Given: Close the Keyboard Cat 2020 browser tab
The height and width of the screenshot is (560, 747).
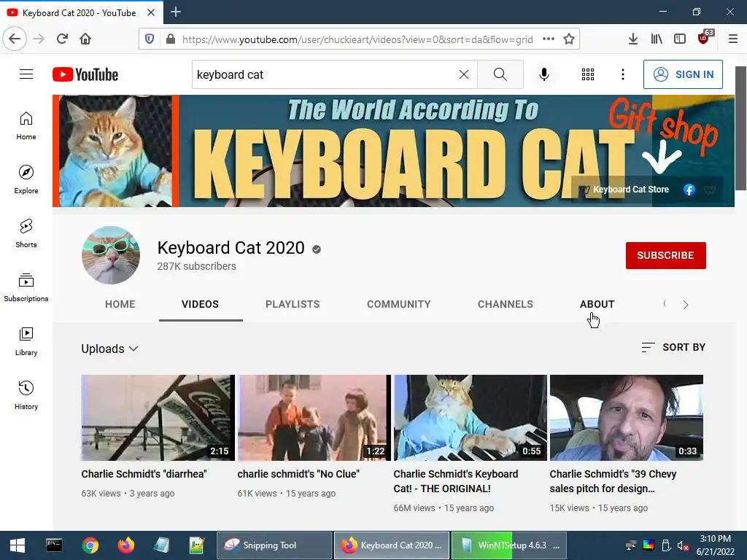Looking at the screenshot, I should (151, 12).
